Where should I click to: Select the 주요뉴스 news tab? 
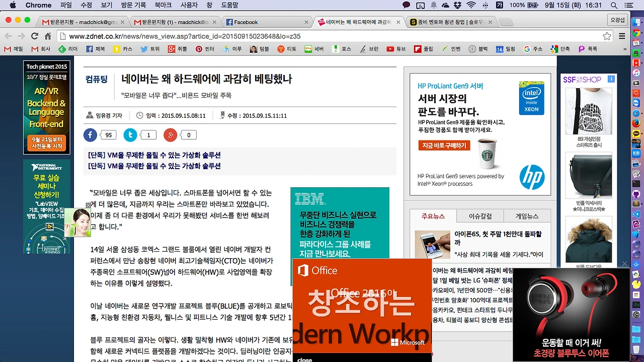coord(433,216)
